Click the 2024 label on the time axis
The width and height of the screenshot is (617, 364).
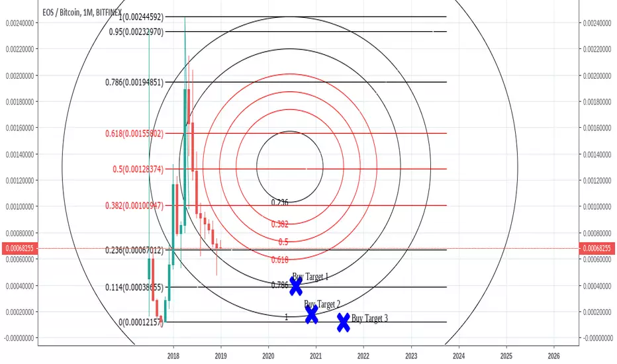pos(458,356)
